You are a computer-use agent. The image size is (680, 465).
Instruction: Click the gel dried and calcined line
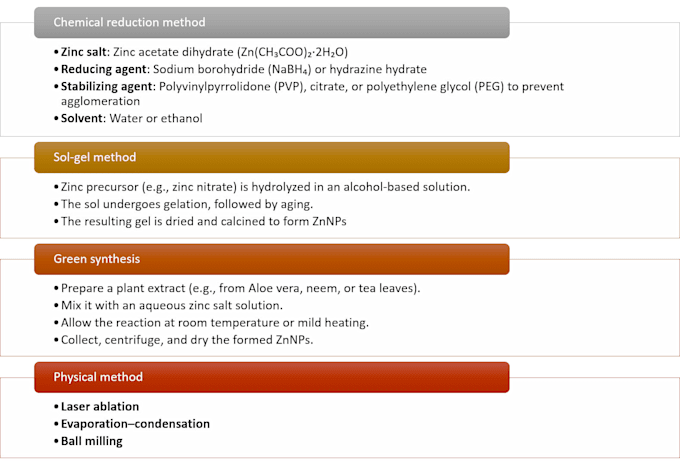[x=200, y=222]
